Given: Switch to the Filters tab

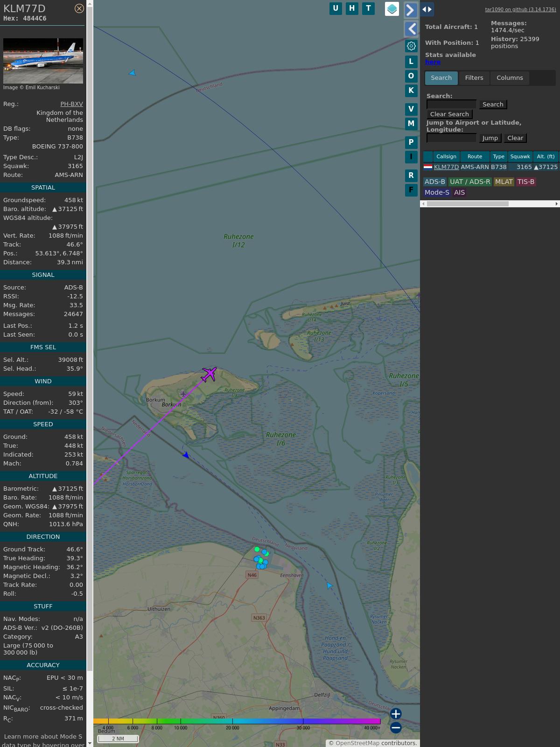Looking at the screenshot, I should 474,78.
